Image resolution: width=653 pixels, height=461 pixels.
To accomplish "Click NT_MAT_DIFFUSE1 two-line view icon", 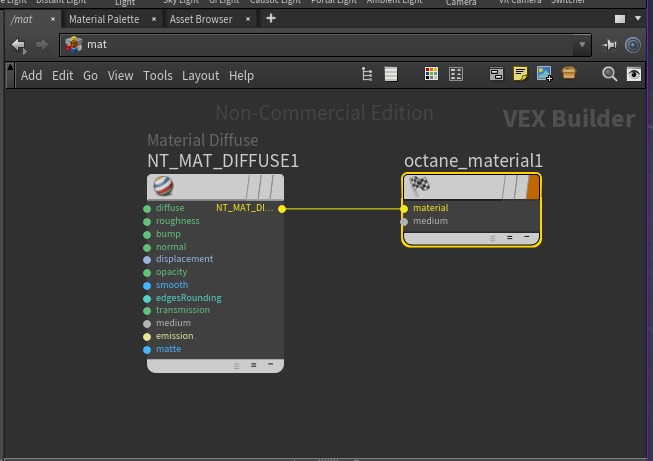I will pyautogui.click(x=254, y=365).
